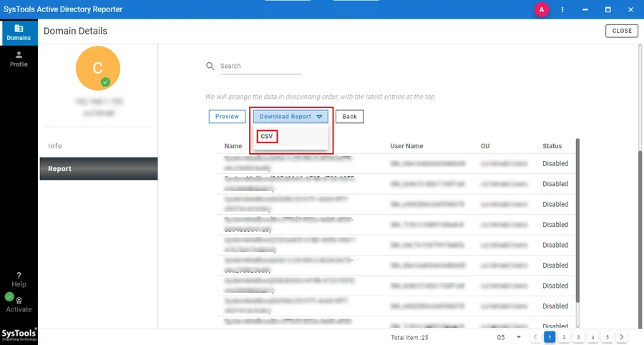Click the SysTools logo at bottom left
Image resolution: width=644 pixels, height=345 pixels.
[x=19, y=335]
